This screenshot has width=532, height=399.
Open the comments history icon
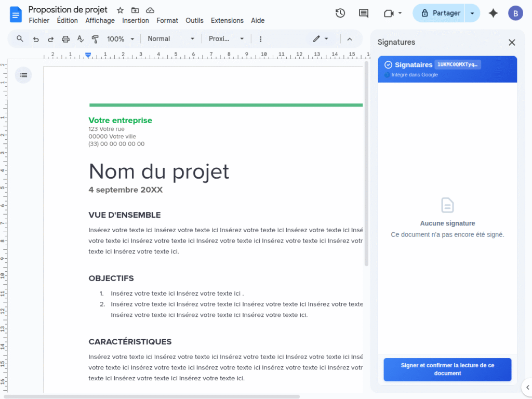pyautogui.click(x=364, y=13)
